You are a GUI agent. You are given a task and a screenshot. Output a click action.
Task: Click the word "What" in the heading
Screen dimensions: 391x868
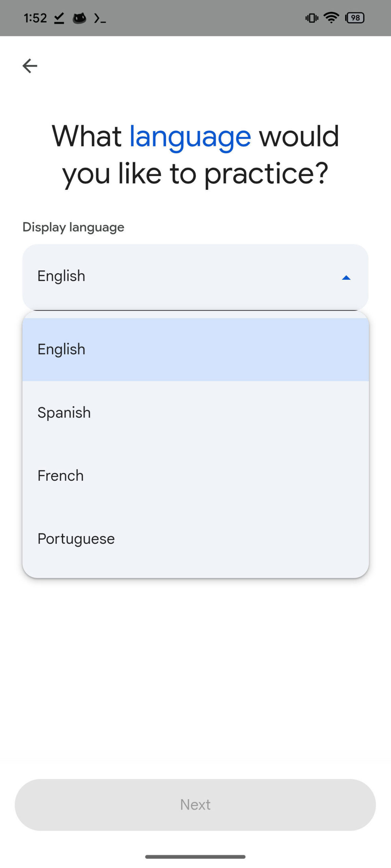tap(87, 136)
